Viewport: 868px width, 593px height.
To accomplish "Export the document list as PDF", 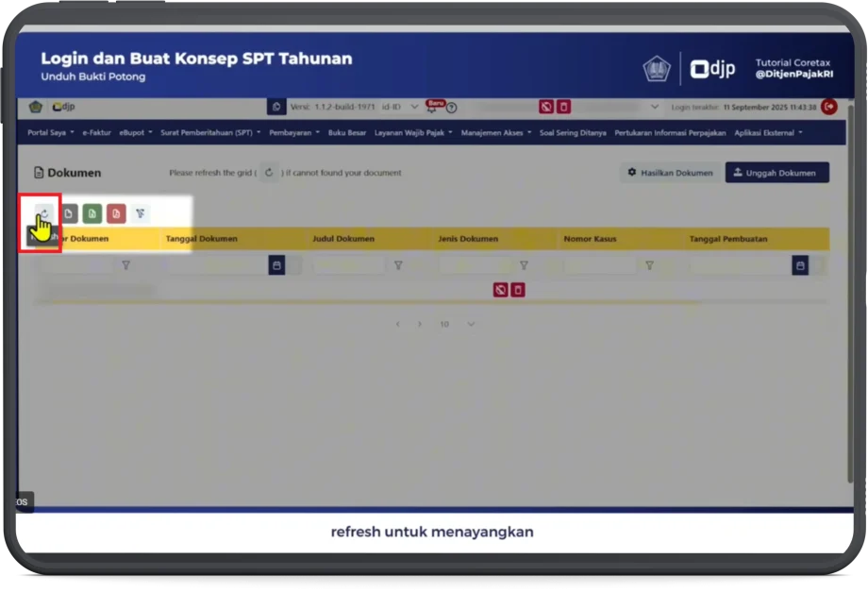I will (x=115, y=213).
